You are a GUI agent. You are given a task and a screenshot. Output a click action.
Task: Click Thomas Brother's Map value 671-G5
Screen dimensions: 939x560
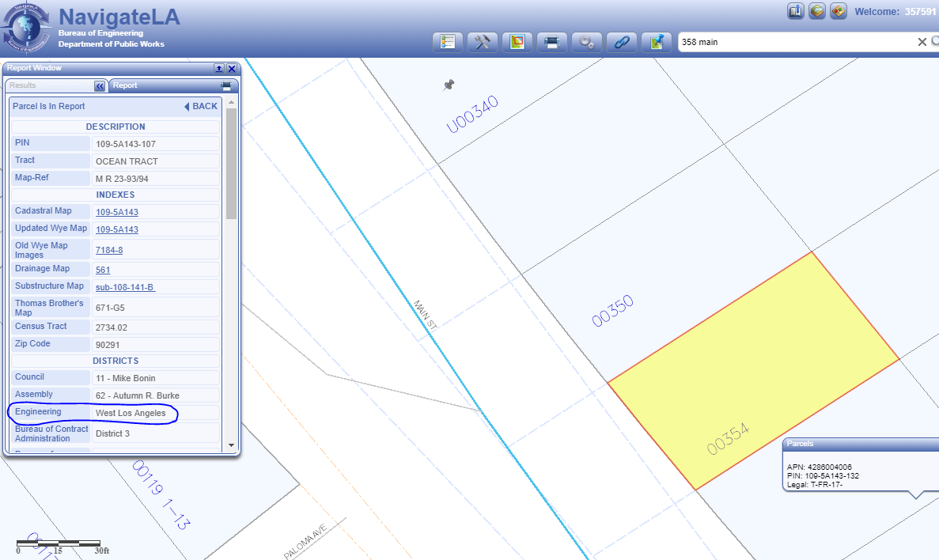pyautogui.click(x=110, y=308)
